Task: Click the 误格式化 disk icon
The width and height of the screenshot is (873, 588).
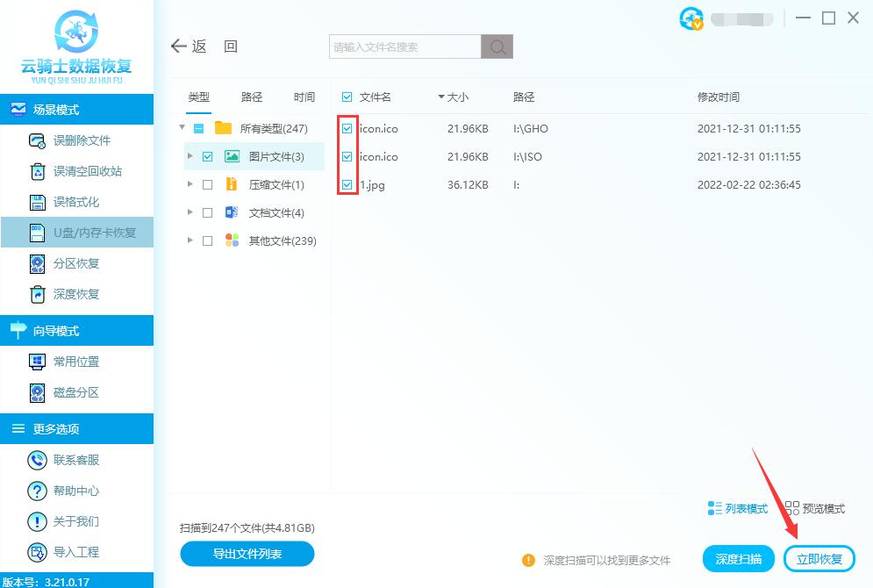Action: click(38, 202)
